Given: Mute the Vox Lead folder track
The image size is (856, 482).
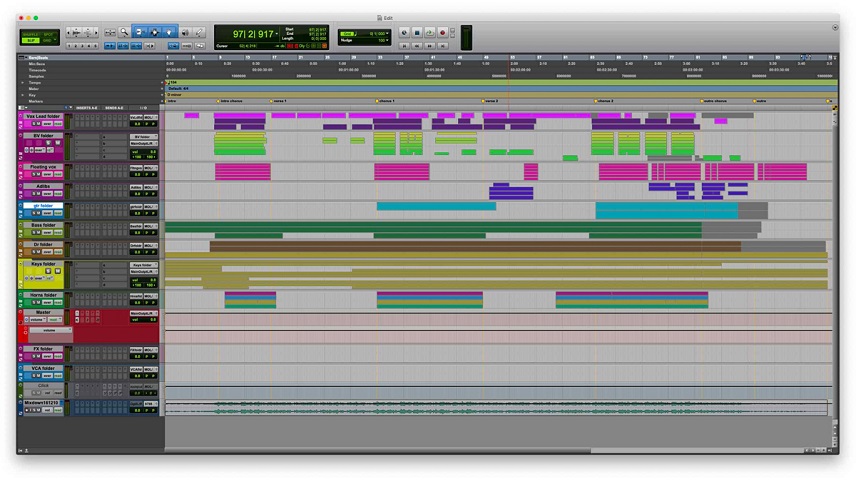Looking at the screenshot, I should click(x=38, y=124).
